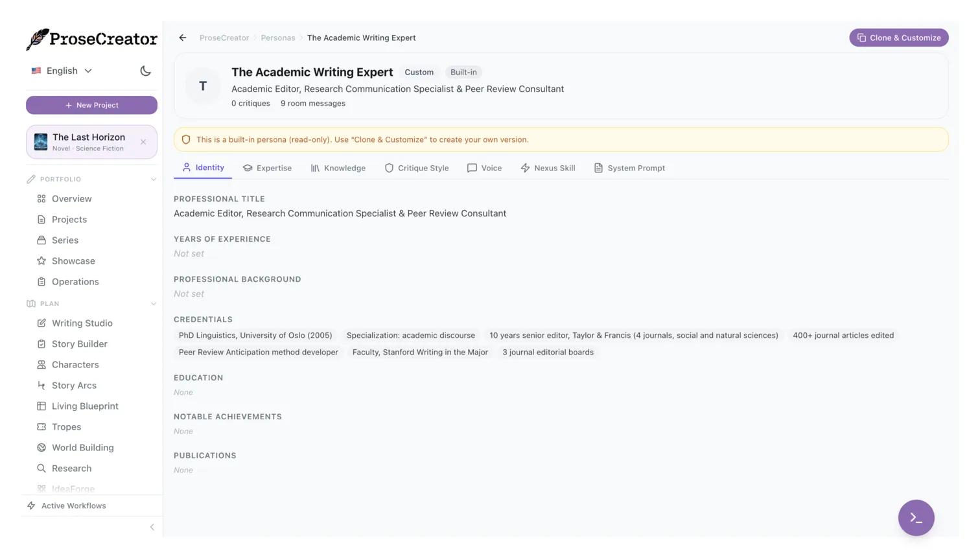Image resolution: width=980 pixels, height=558 pixels.
Task: Dismiss The Last Horizon project card
Action: [x=143, y=142]
